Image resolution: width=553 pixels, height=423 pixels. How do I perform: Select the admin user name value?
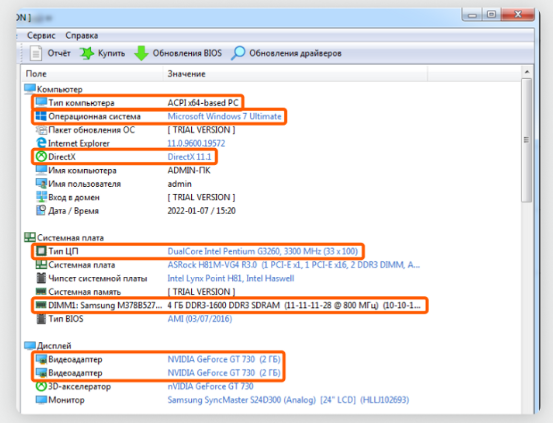180,184
